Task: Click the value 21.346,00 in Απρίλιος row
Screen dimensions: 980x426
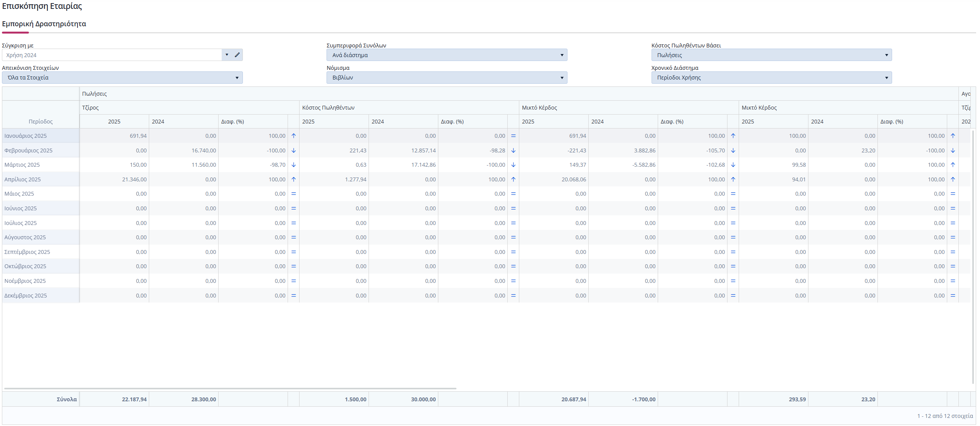Action: click(x=134, y=179)
